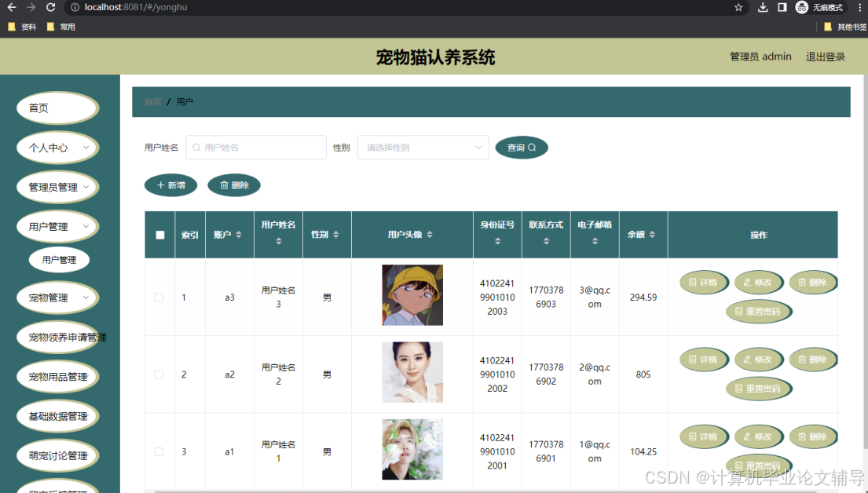
Task: Click the site info icon in address bar
Action: point(75,7)
